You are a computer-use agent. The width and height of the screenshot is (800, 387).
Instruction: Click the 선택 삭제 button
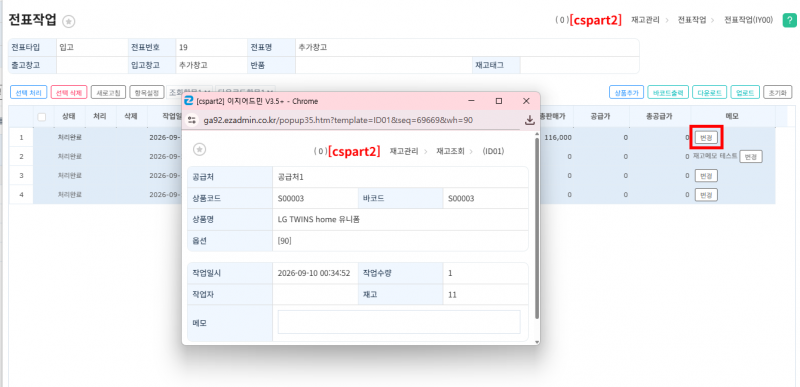(69, 92)
